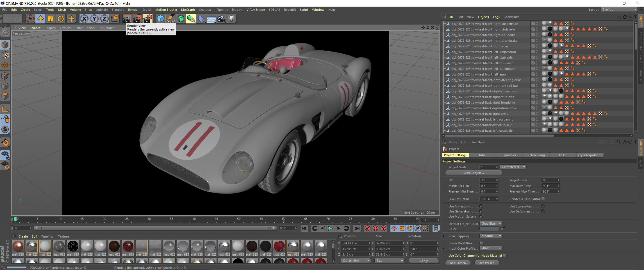Toggle the Axis mode icon in left sidebar
This screenshot has height=270, width=644.
pos(5,109)
